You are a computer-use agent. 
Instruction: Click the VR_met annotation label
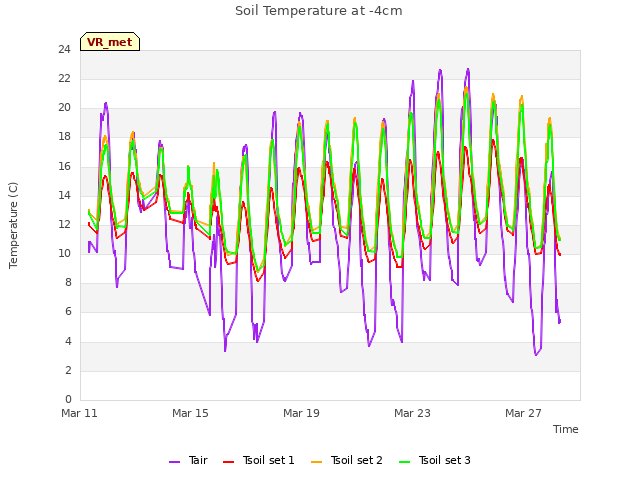[x=110, y=42]
